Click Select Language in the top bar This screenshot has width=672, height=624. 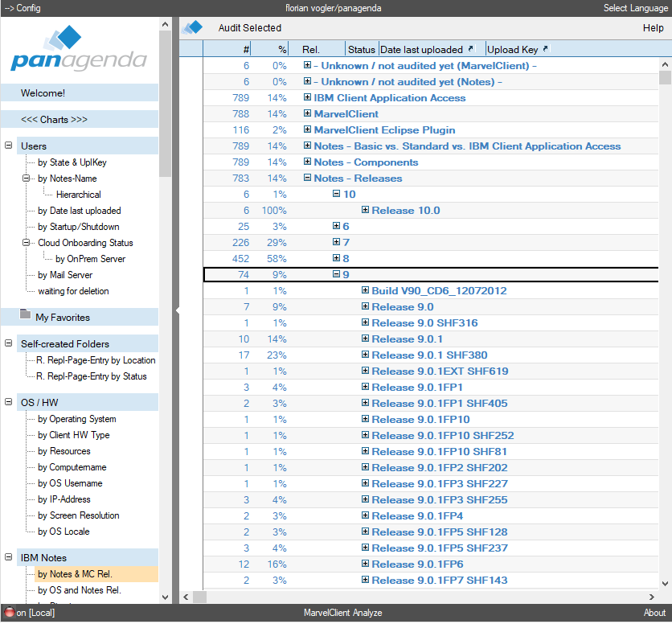tap(635, 8)
